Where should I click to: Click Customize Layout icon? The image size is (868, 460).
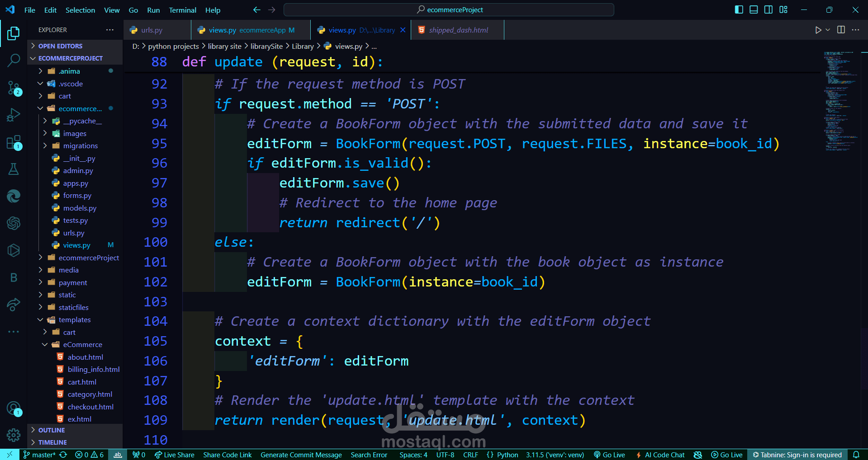coord(783,9)
